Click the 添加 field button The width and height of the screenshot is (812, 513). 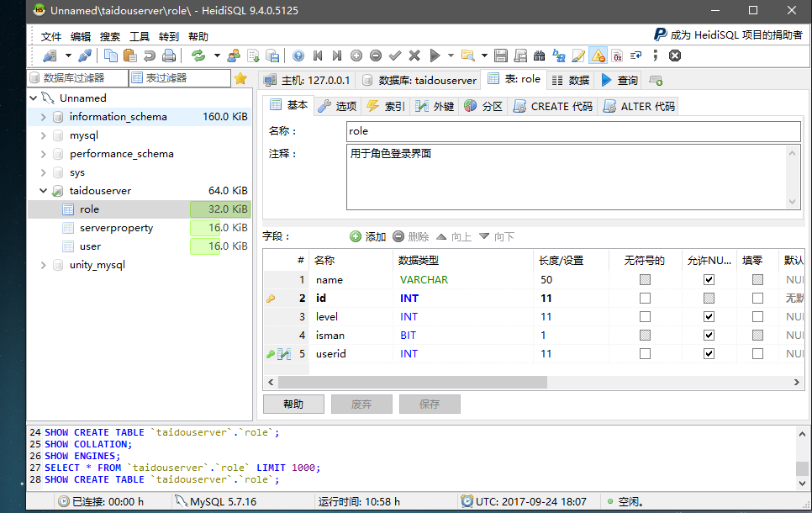tap(368, 237)
